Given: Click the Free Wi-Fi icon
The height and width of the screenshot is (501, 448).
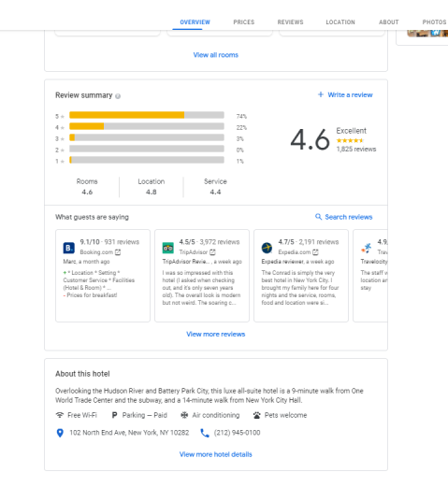Looking at the screenshot, I should [x=60, y=415].
